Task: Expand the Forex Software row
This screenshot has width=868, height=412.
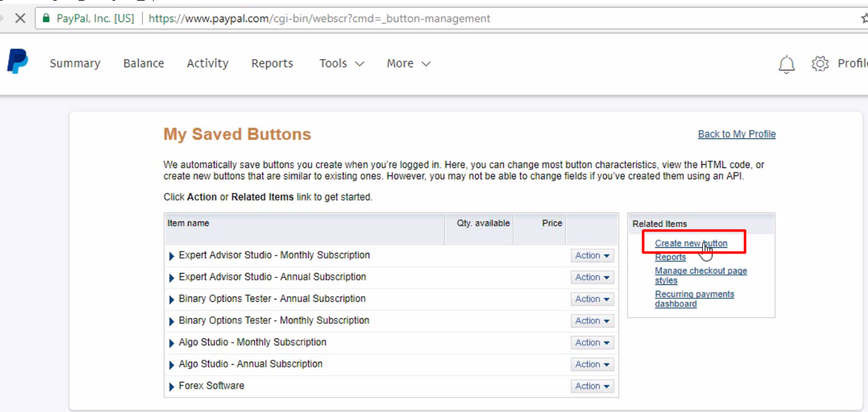Action: [172, 387]
